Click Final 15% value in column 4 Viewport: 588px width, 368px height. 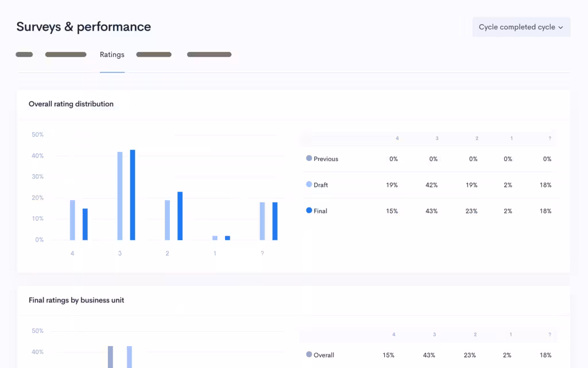pos(392,211)
